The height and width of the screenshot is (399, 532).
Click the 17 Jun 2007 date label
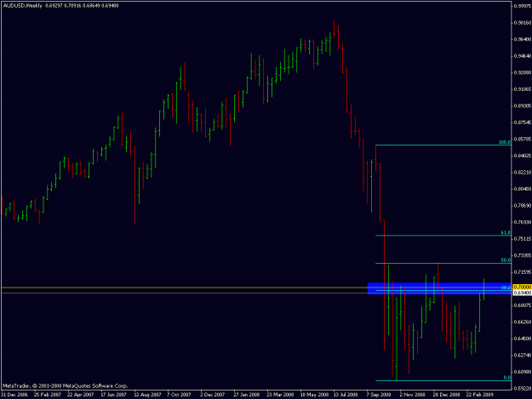tap(114, 395)
